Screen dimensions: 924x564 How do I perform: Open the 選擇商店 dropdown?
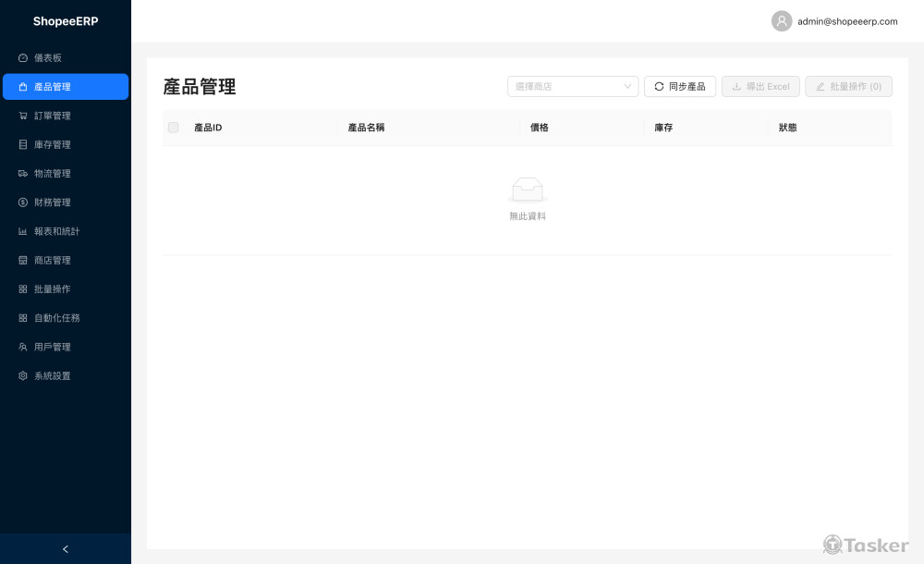pos(573,86)
